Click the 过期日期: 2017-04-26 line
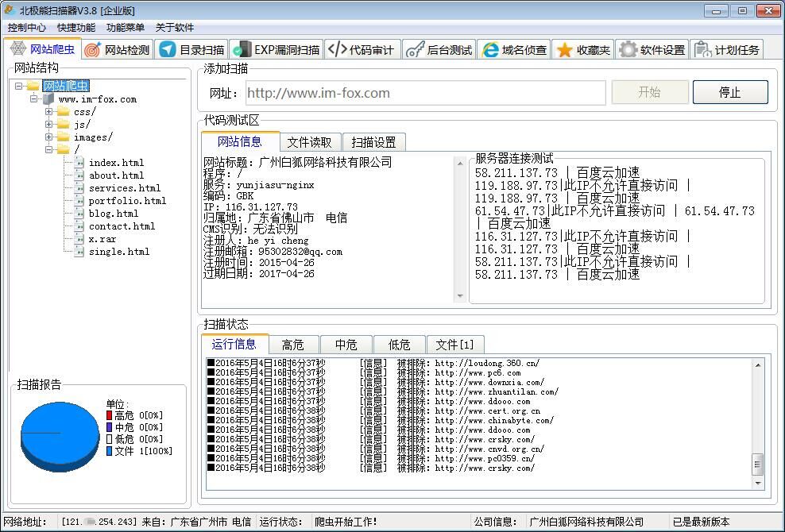This screenshot has width=785, height=532. tap(259, 274)
